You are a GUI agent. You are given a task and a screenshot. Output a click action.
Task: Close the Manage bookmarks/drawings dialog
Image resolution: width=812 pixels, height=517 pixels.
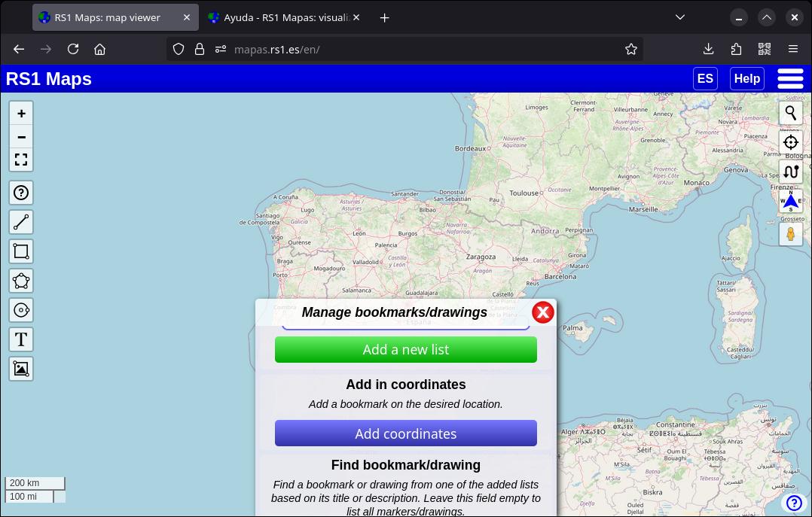pyautogui.click(x=542, y=312)
